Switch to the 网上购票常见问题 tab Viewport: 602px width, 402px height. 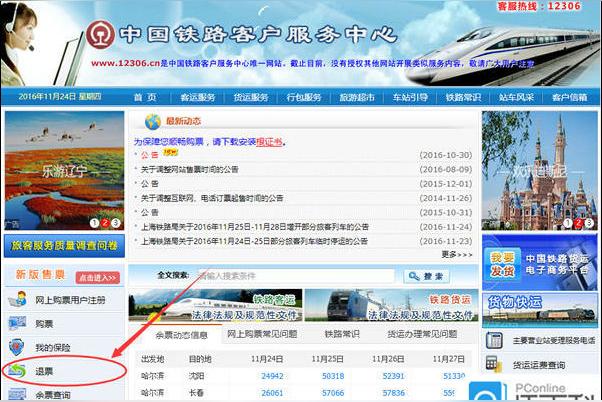point(265,334)
